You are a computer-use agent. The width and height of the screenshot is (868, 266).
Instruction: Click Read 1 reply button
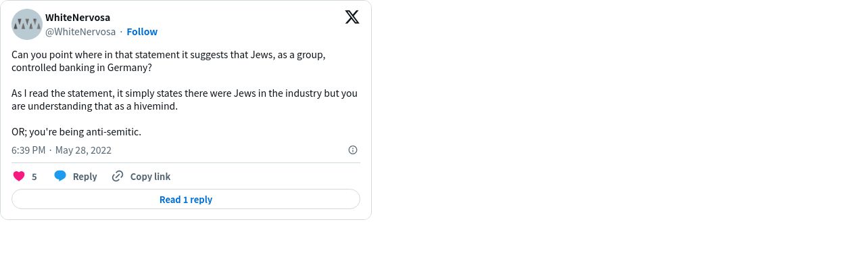[x=186, y=199]
